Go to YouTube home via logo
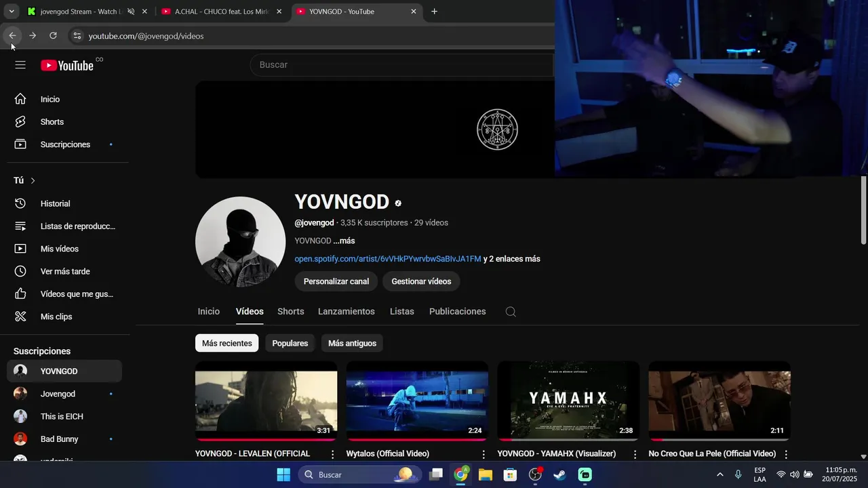Viewport: 868px width, 488px height. coord(66,65)
